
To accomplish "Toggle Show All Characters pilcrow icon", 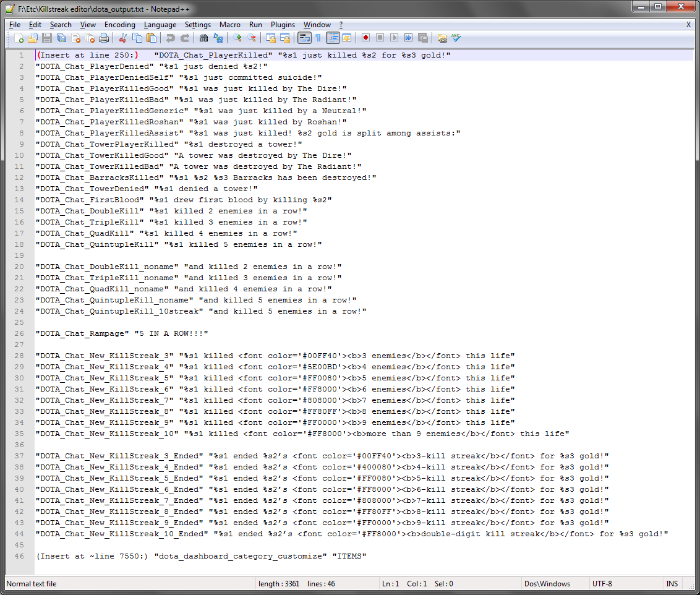I will tap(318, 38).
